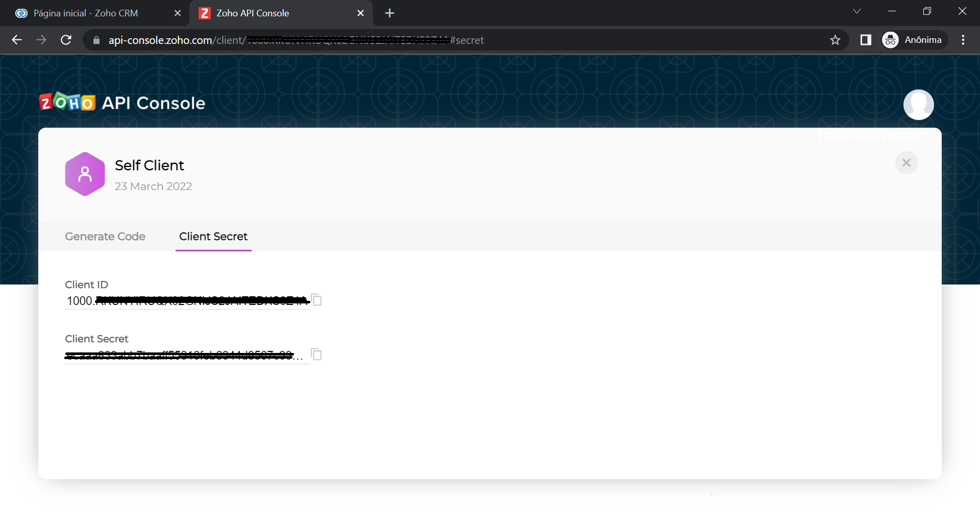Restore down the browser window
The image size is (980, 521).
coord(927,11)
